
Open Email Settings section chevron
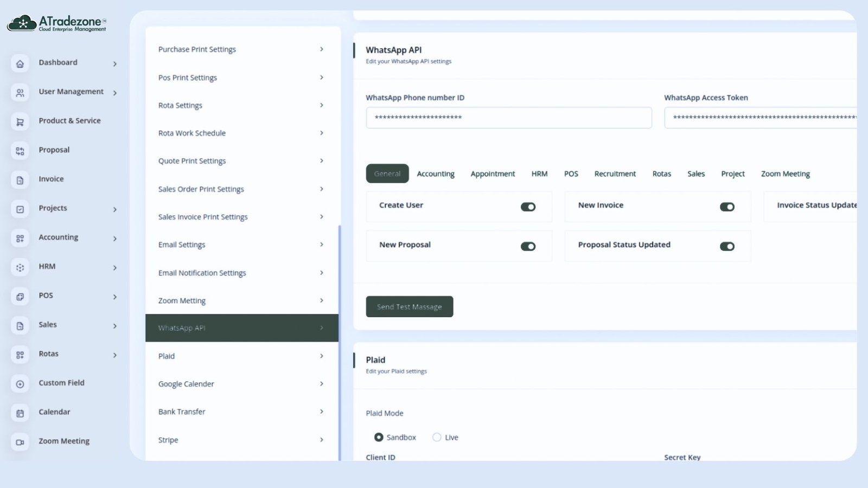321,245
